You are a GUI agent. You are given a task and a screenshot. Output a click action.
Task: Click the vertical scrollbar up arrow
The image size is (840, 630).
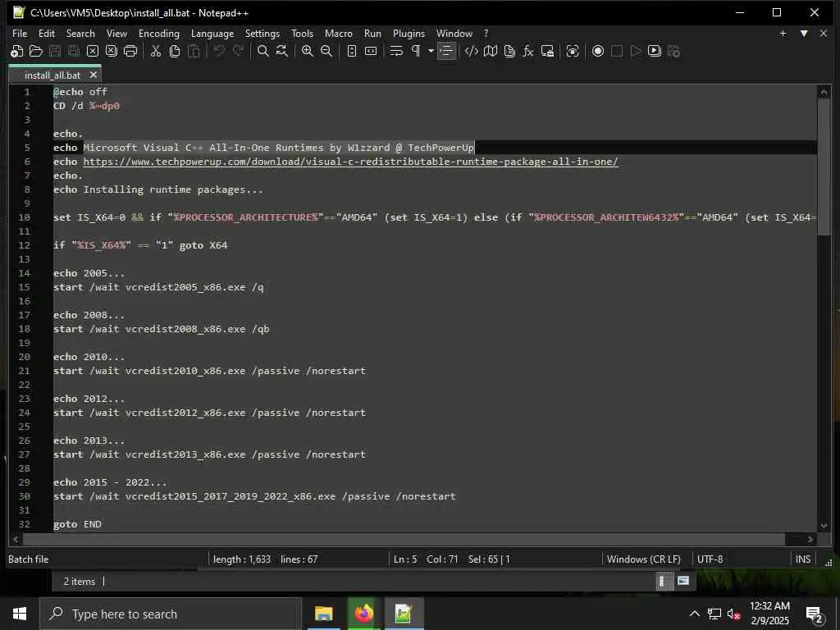click(824, 92)
